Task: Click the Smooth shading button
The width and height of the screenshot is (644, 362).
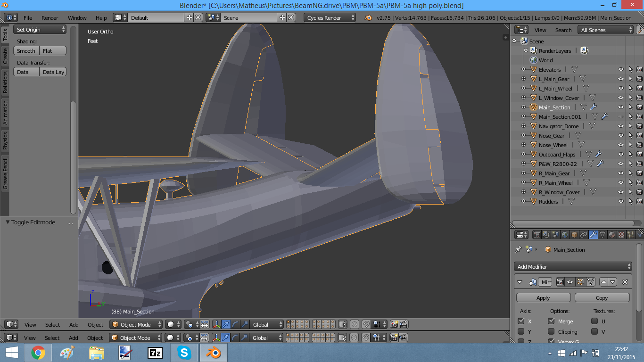Action: coord(26,50)
